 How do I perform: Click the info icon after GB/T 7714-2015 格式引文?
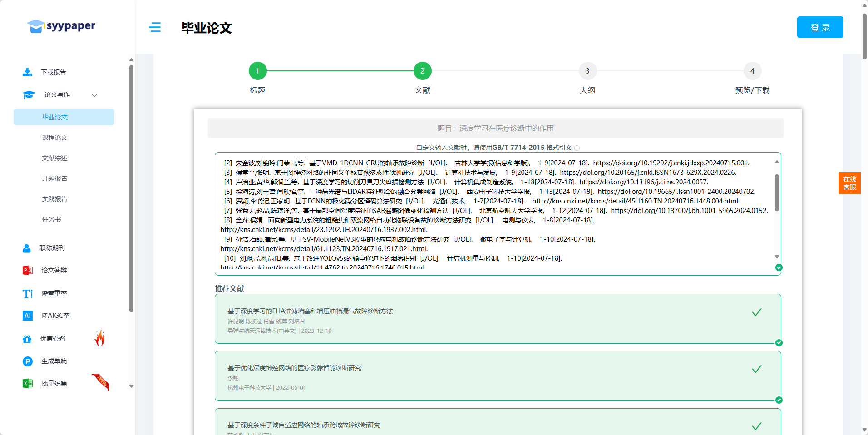(x=577, y=148)
